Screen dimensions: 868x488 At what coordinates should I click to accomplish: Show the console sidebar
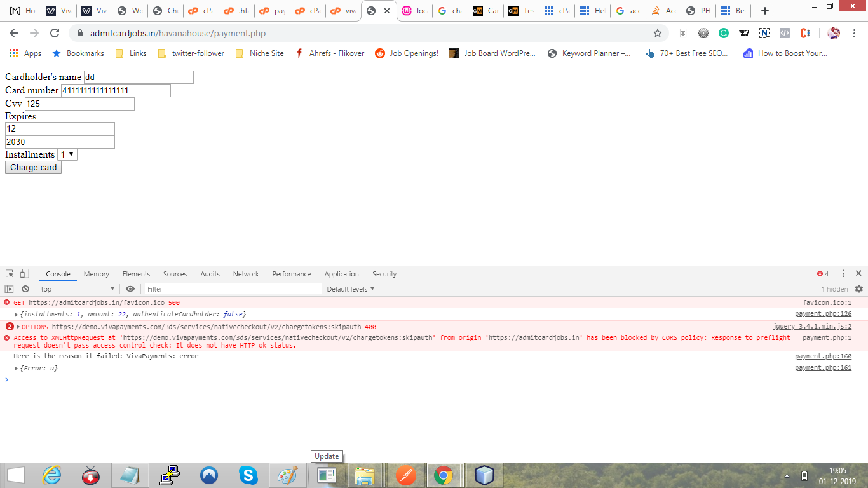(x=9, y=288)
